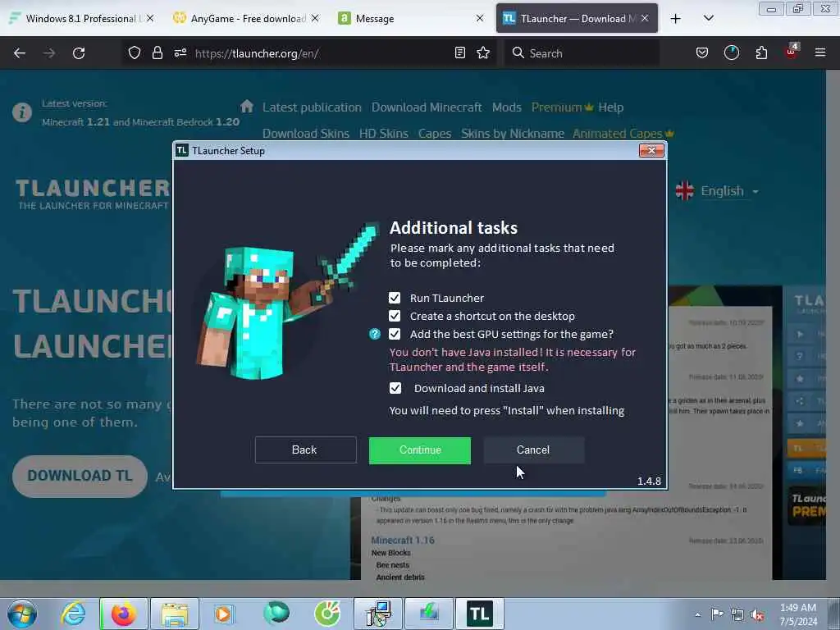Open the TL TLauncher taskbar icon
The height and width of the screenshot is (630, 840).
(x=479, y=614)
